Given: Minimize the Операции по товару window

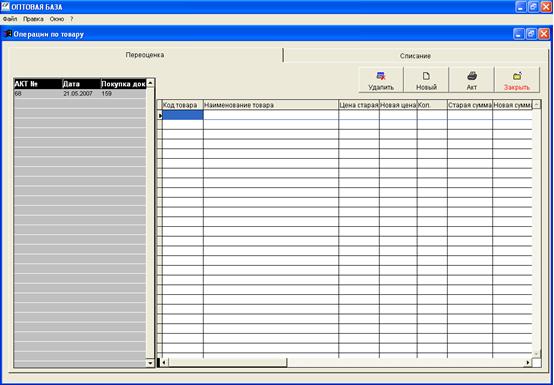Looking at the screenshot, I should click(519, 34).
